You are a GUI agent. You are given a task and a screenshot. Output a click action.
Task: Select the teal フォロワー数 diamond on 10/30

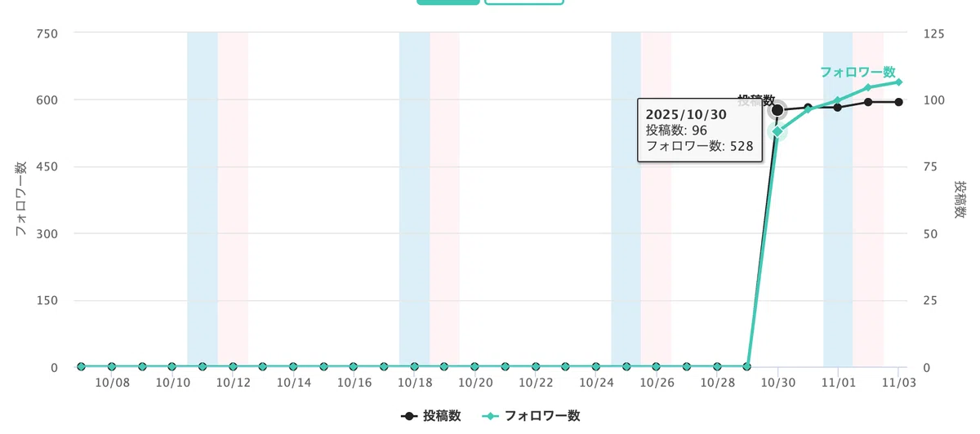click(777, 131)
